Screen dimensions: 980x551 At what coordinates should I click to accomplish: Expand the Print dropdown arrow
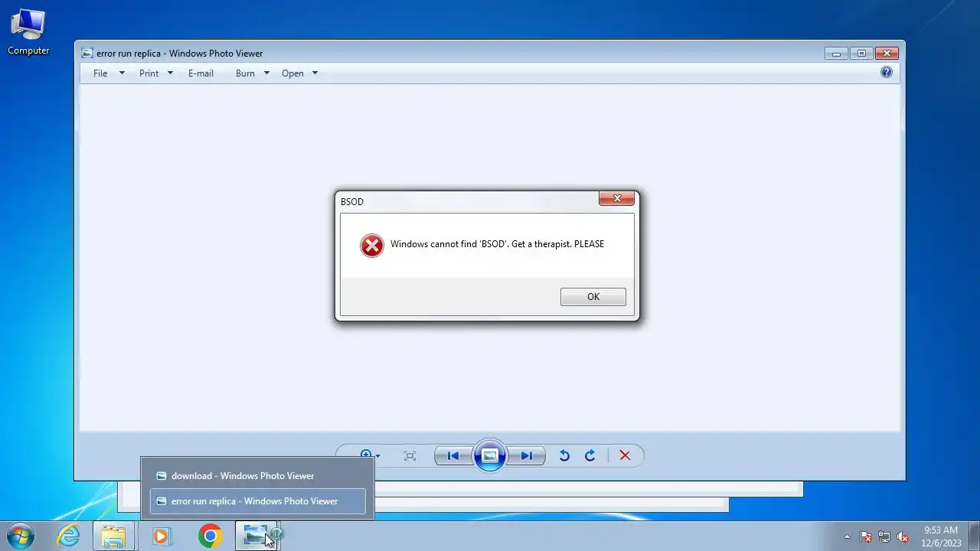tap(170, 73)
